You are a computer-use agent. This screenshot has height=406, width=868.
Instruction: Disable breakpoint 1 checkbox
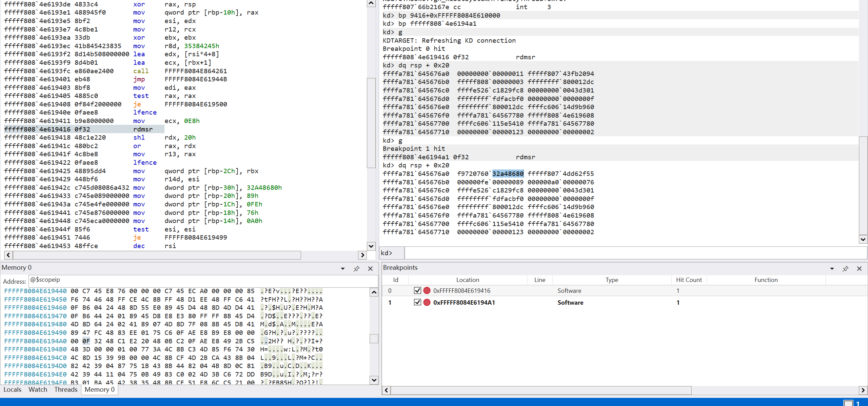[x=417, y=302]
